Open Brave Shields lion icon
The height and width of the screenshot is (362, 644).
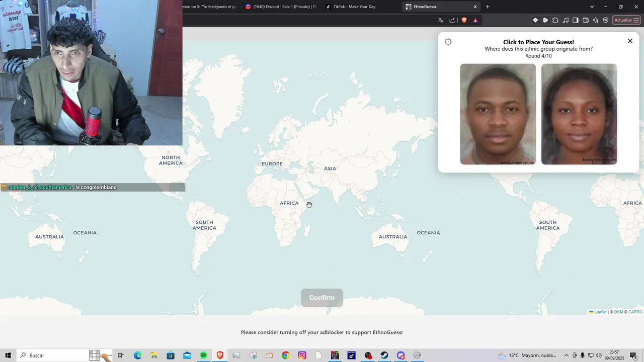pyautogui.click(x=464, y=20)
